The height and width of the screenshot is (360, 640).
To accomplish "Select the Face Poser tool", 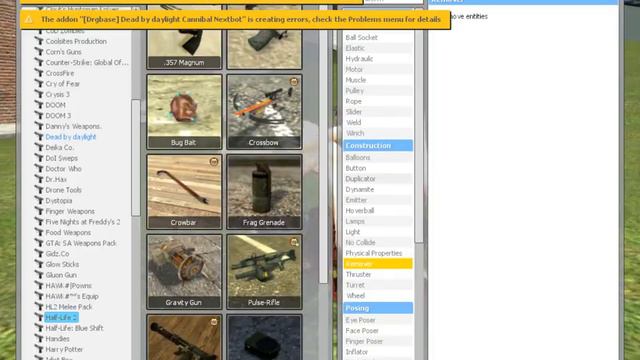I will point(378,331).
